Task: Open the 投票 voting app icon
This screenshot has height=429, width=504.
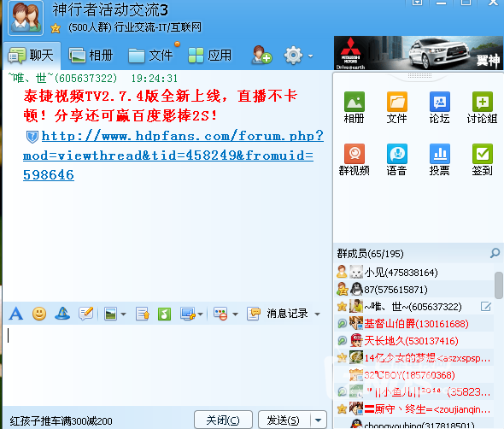Action: click(x=439, y=160)
